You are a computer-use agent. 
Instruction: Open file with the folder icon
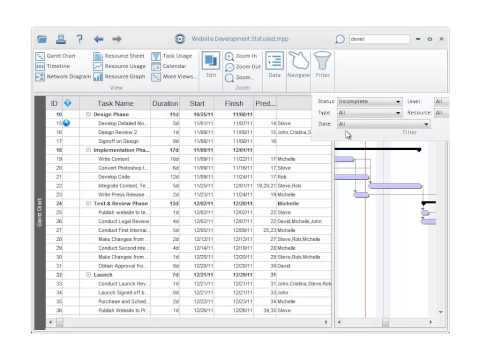coord(42,39)
